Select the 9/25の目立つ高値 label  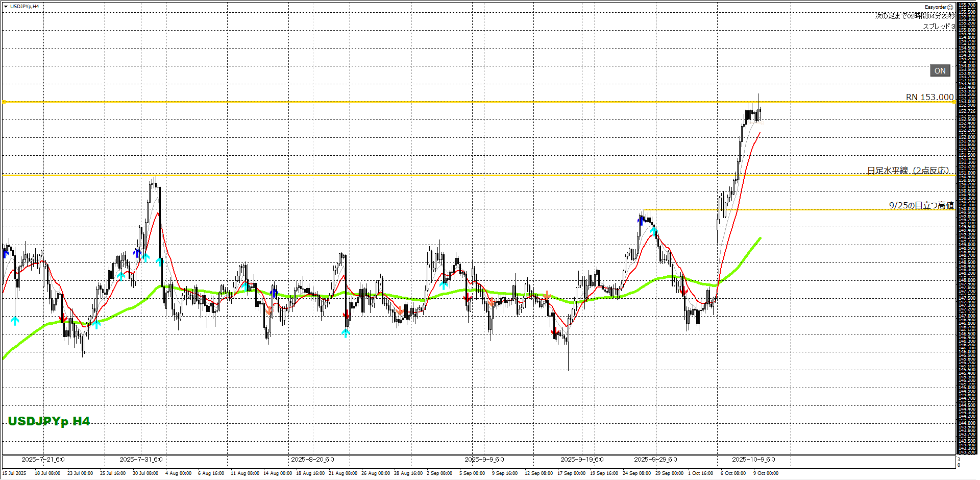pos(921,205)
